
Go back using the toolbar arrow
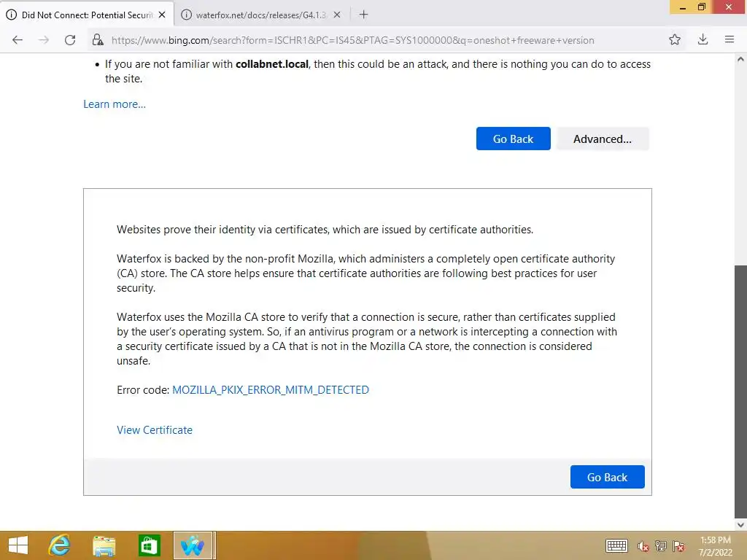tap(18, 40)
